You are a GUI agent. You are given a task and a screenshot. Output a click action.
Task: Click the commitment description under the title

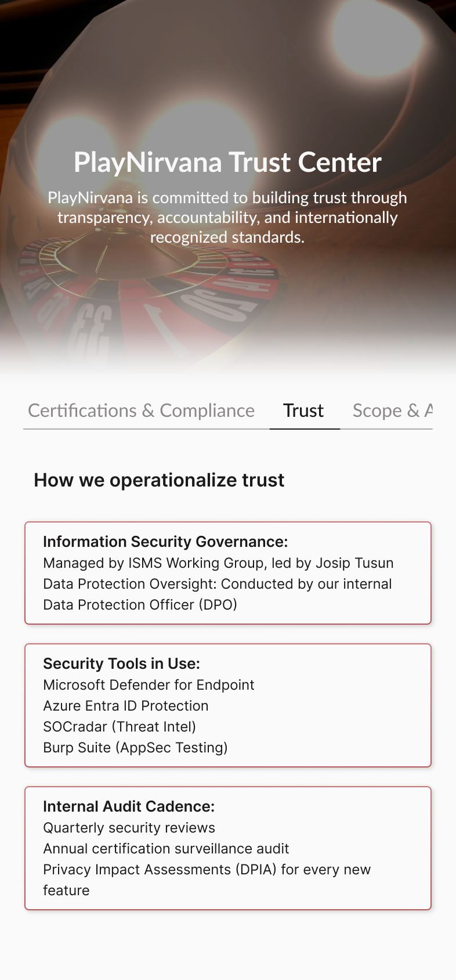[227, 217]
